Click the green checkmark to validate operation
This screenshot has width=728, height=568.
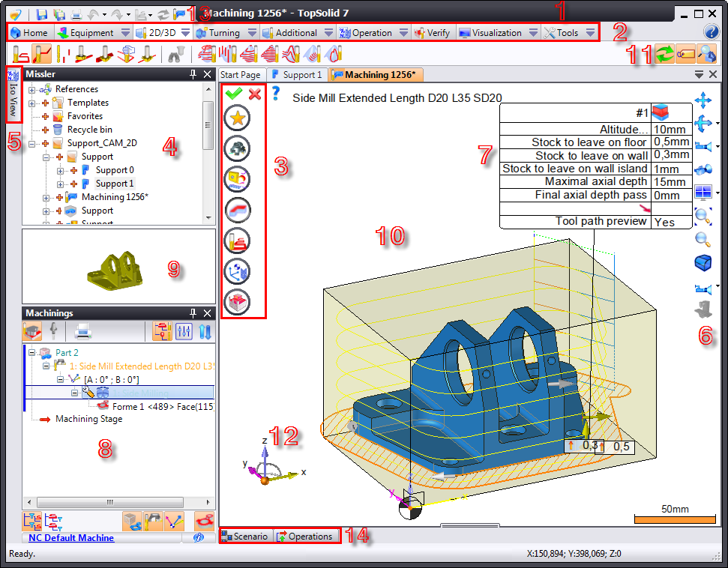click(x=233, y=94)
